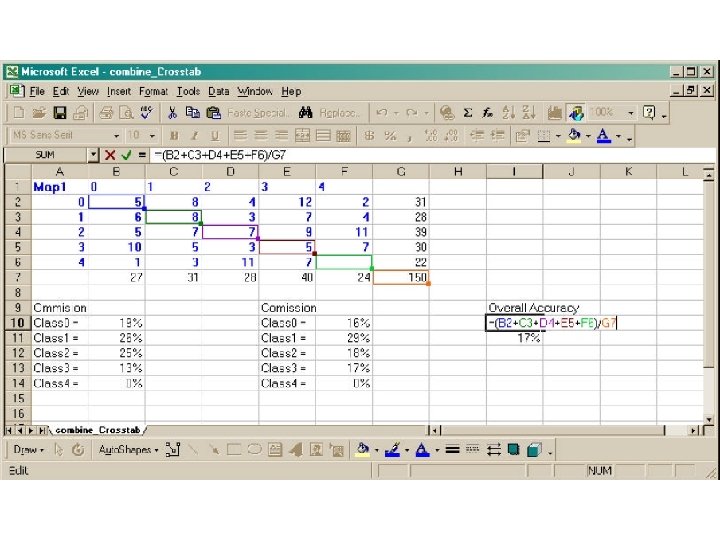Click the Paste clipboard icon

[x=214, y=112]
